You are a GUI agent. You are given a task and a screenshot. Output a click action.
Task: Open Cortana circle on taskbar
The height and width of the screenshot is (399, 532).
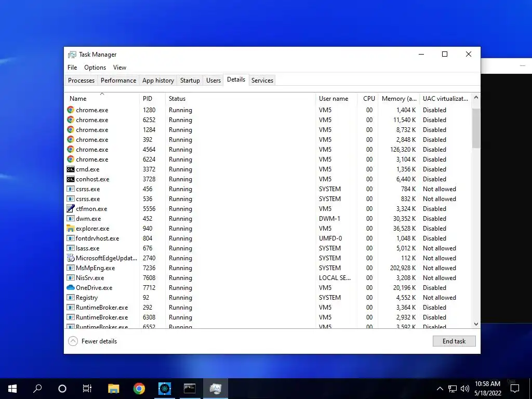(x=62, y=389)
